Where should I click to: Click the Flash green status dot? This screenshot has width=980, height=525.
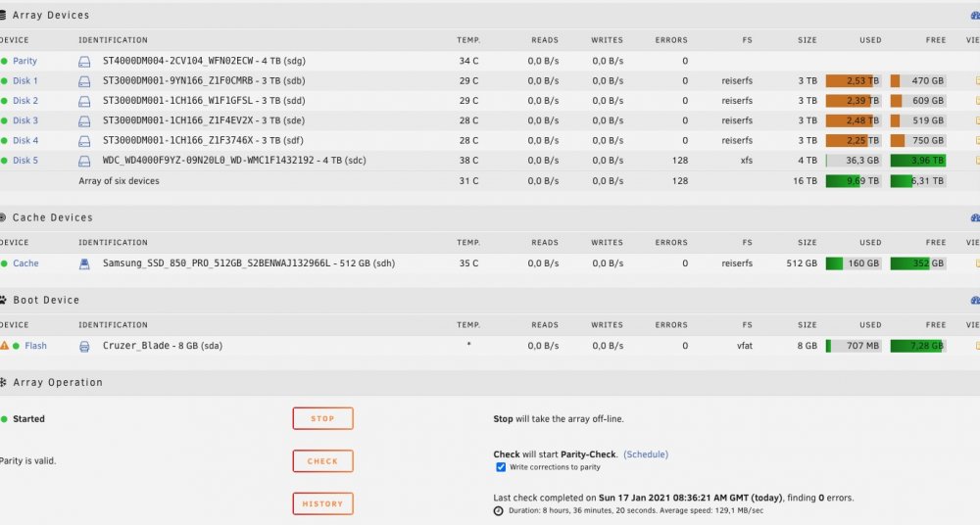pos(17,346)
